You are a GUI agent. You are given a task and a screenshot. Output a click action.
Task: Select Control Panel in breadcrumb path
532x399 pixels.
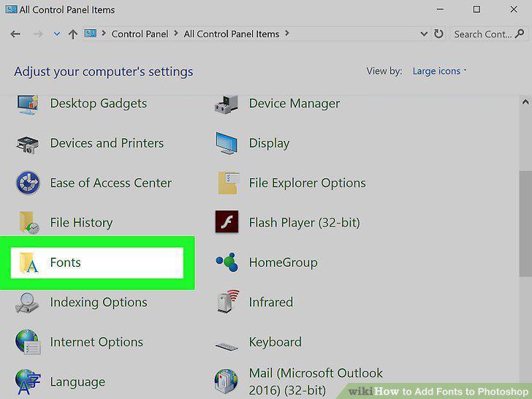click(x=140, y=34)
